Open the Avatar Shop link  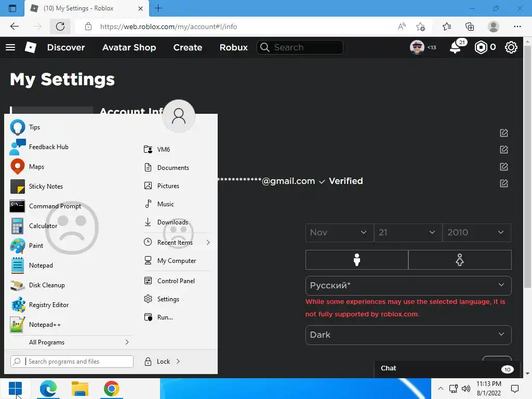[x=129, y=47]
